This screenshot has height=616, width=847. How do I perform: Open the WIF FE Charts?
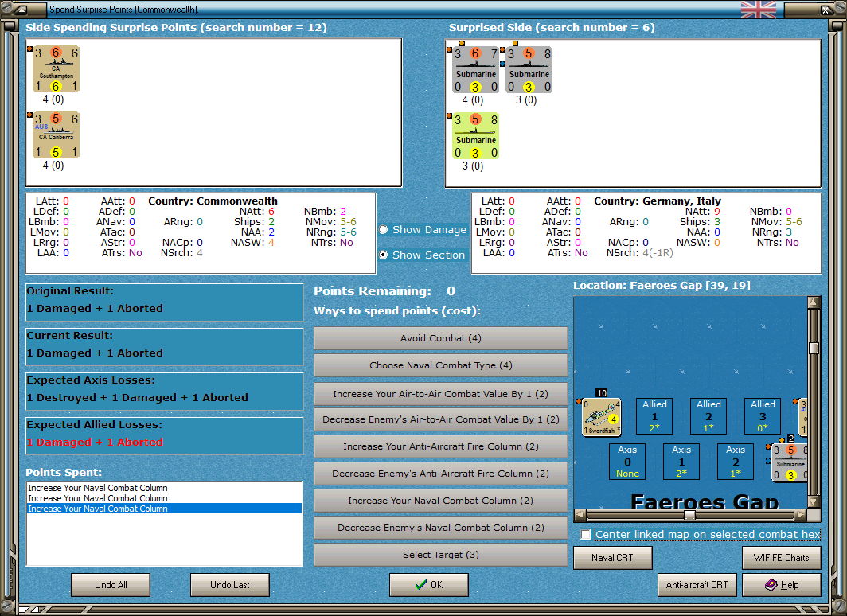(x=782, y=558)
